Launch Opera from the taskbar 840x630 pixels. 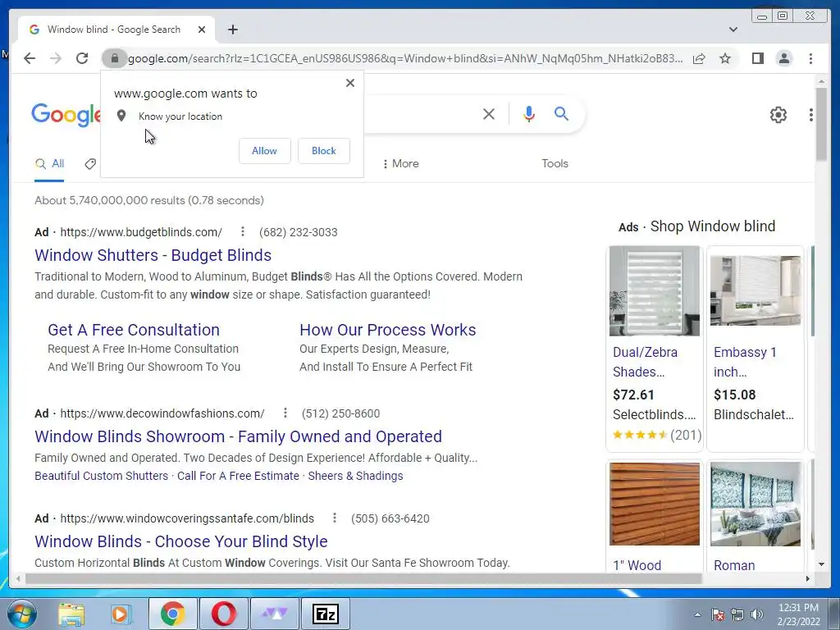[x=223, y=614]
